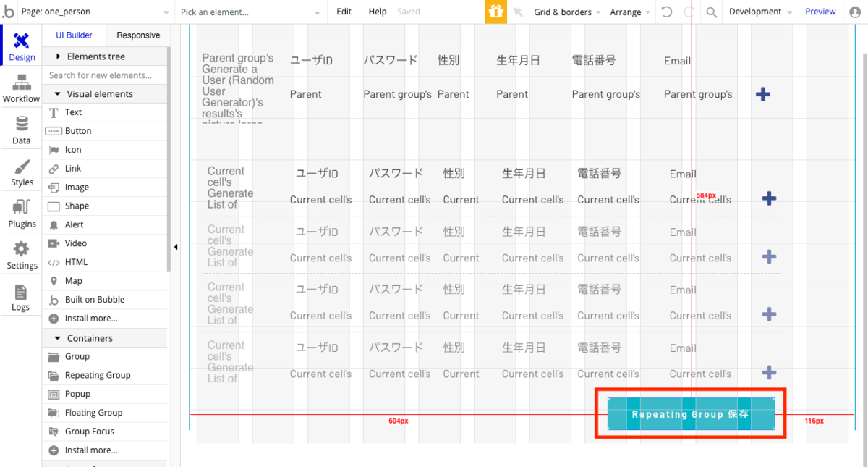
Task: Collapse the Containers section
Action: (x=105, y=338)
